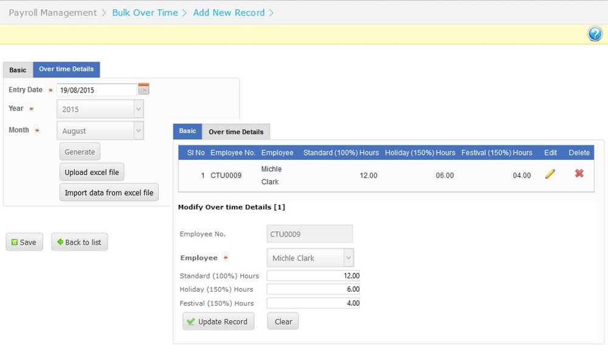Select blue Basic tab in lower panel

pyautogui.click(x=187, y=131)
